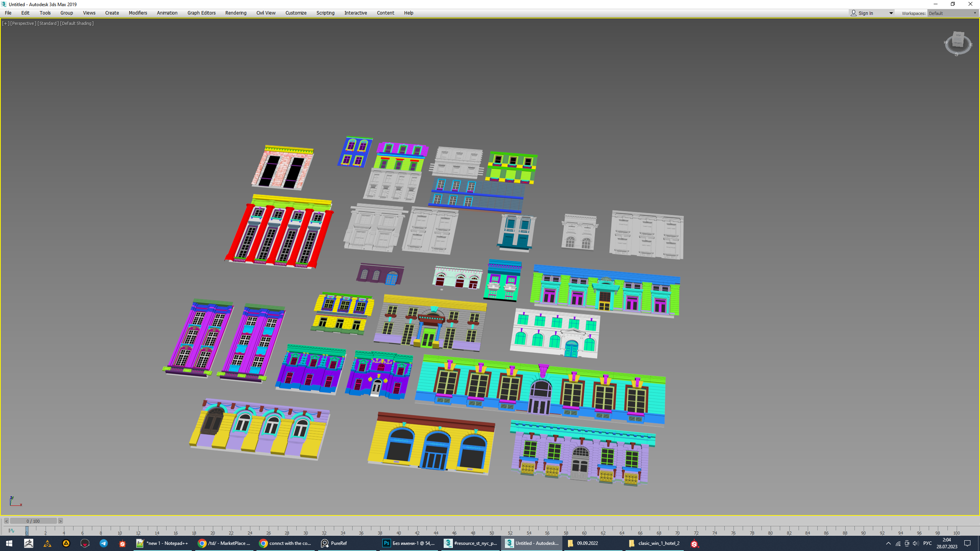The image size is (980, 551).
Task: Open the Substance Painter icon on taskbar
Action: coord(694,543)
